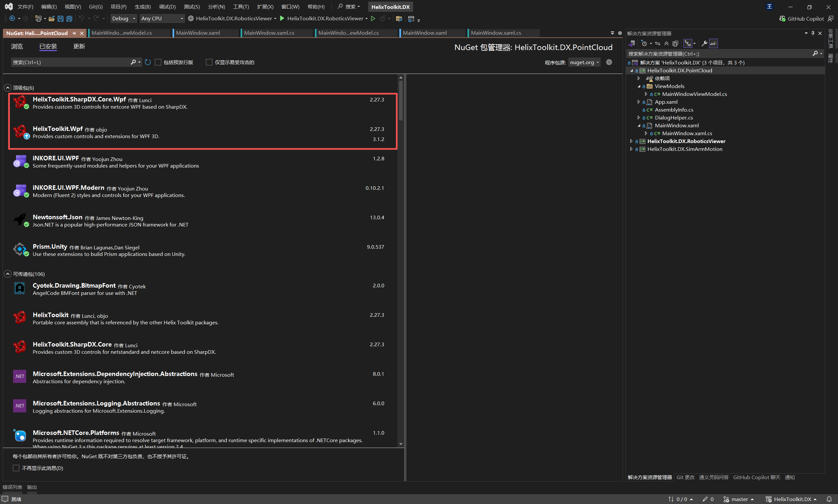Open NuGet package source settings gear
838x504 pixels.
pyautogui.click(x=609, y=62)
